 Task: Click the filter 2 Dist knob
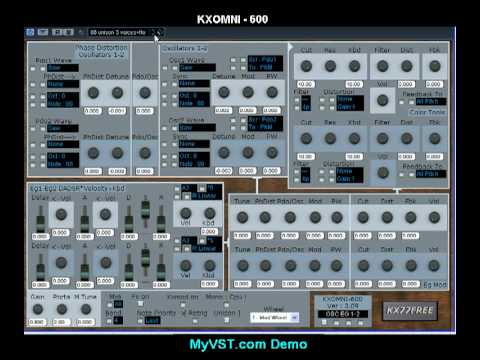tap(407, 138)
